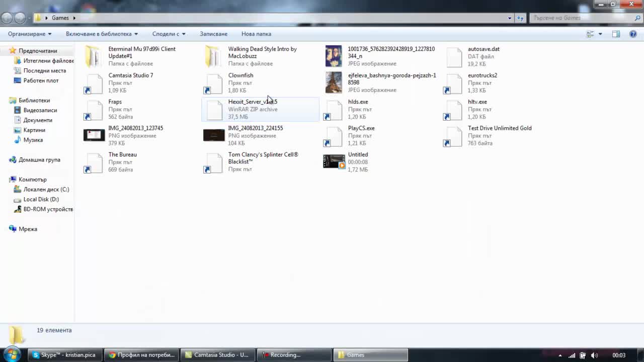This screenshot has width=644, height=362.
Task: Switch to the Recording taskbar button
Action: [x=295, y=355]
